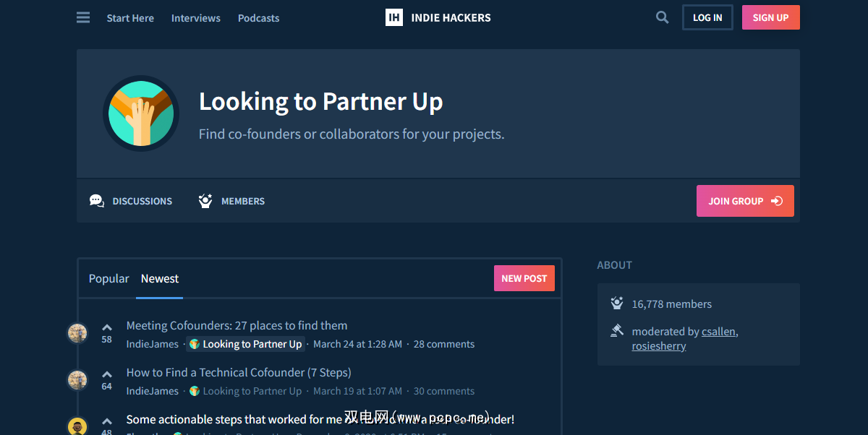Upvote the Technical Cofounder post
Viewport: 868px width, 435px height.
coord(107,374)
